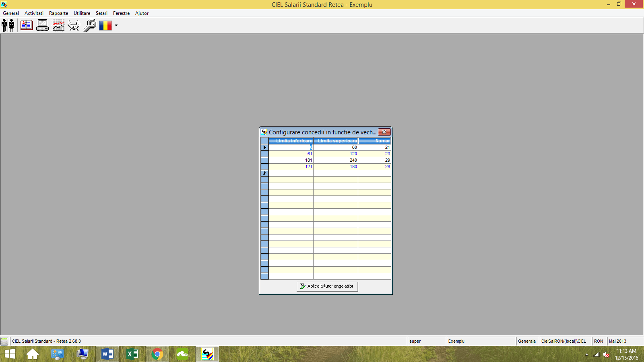
Task: Open the Activitati menu
Action: coord(34,13)
